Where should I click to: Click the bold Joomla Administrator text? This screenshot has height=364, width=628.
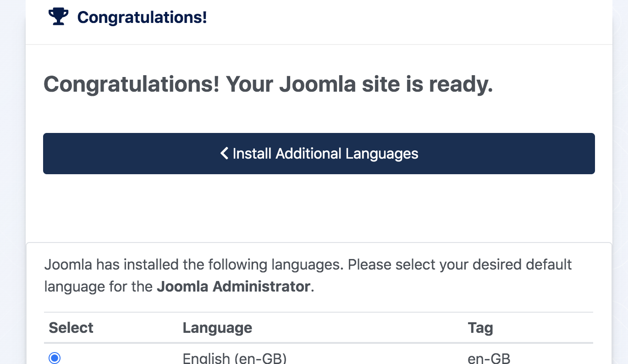[233, 287]
